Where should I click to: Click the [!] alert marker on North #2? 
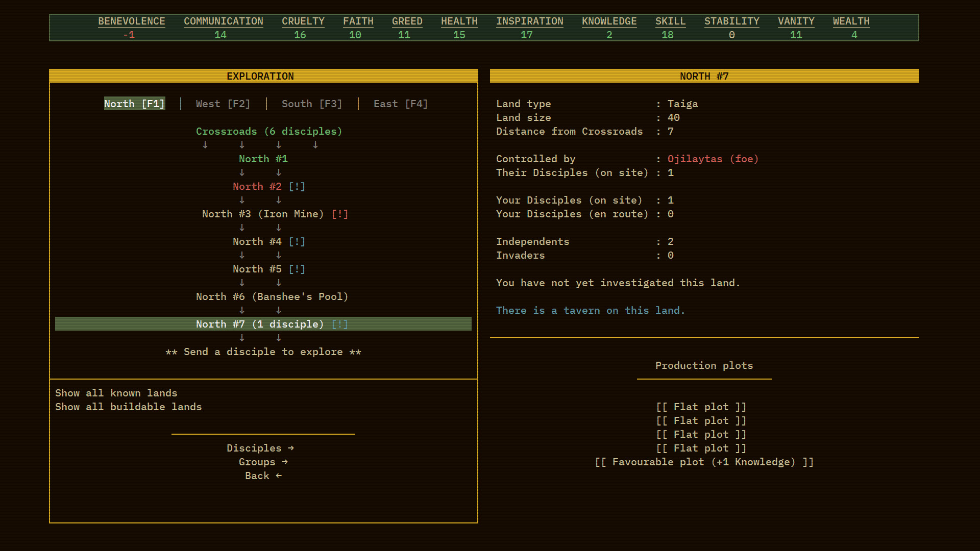(x=297, y=186)
